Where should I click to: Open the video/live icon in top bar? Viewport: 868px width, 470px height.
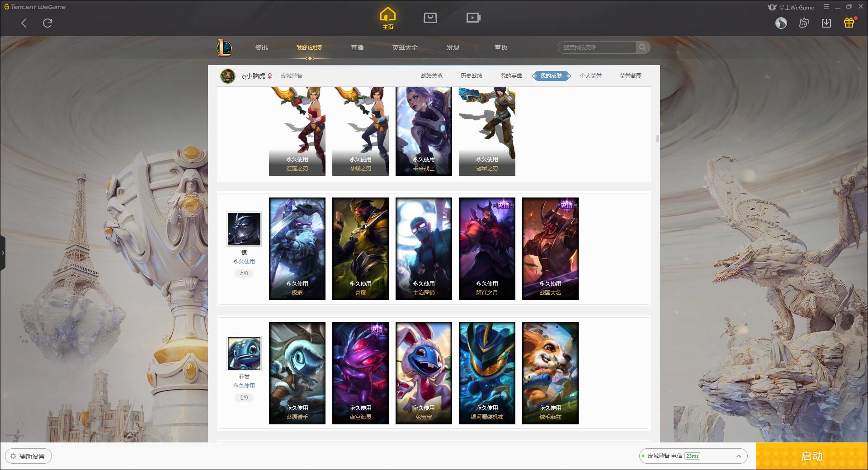(473, 18)
